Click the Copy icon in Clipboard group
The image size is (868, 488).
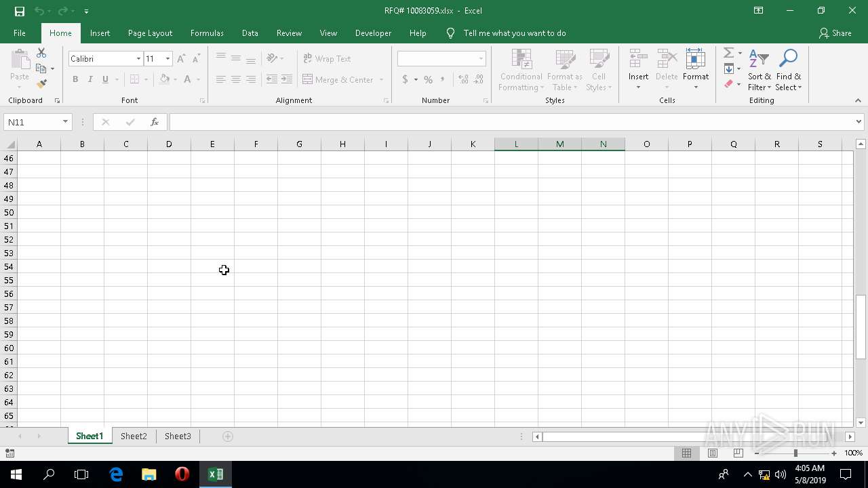(41, 68)
